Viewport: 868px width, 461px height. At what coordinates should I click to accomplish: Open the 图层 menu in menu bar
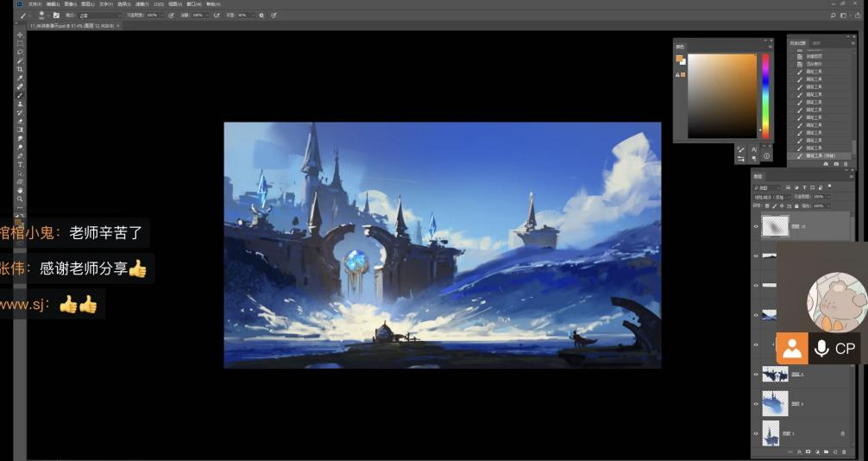pyautogui.click(x=87, y=3)
